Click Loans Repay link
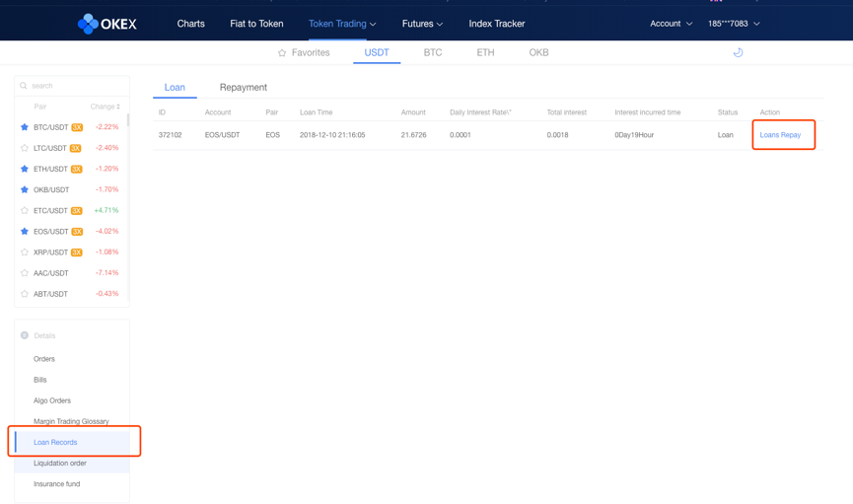This screenshot has width=853, height=504. point(780,134)
